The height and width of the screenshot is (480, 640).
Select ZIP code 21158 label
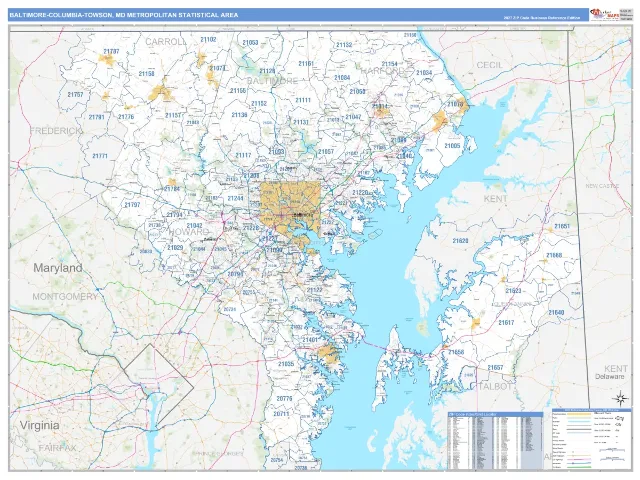147,73
